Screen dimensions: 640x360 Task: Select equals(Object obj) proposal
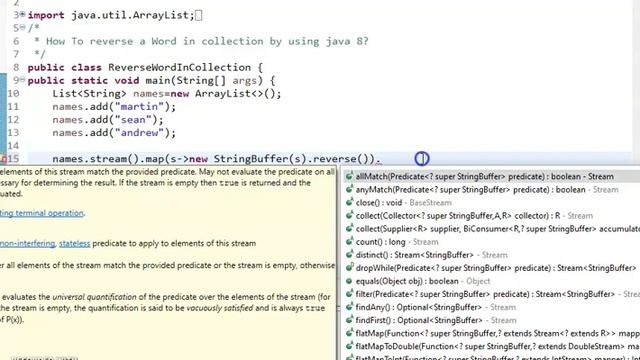pos(491,281)
